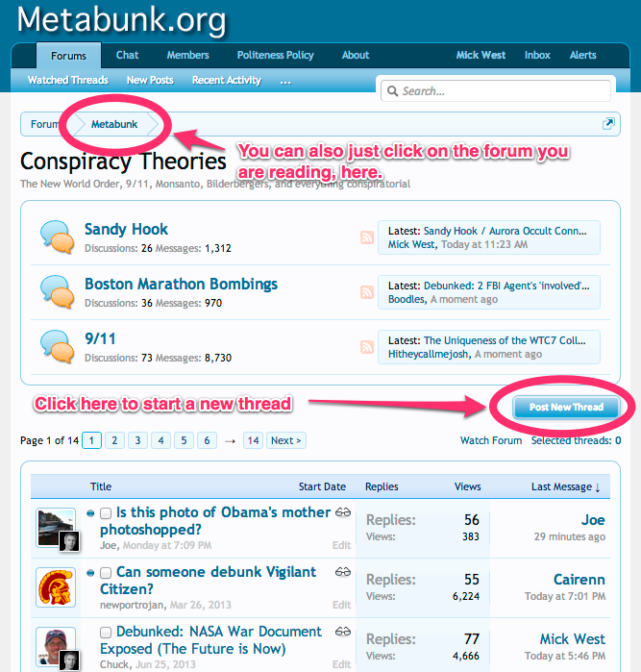641x672 pixels.
Task: Open the Politeness Policy tab
Action: click(276, 55)
